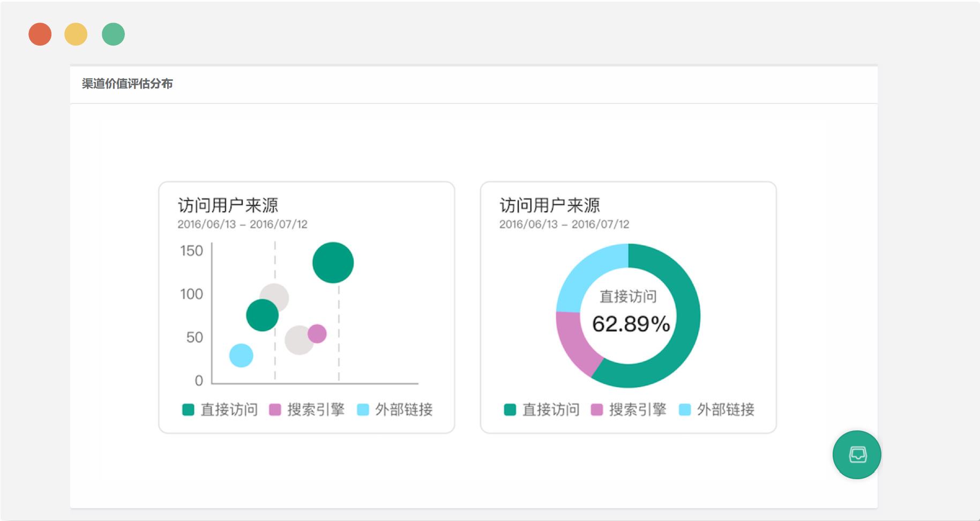This screenshot has width=980, height=521.
Task: Click the 62.89% value in donut center
Action: click(x=631, y=324)
